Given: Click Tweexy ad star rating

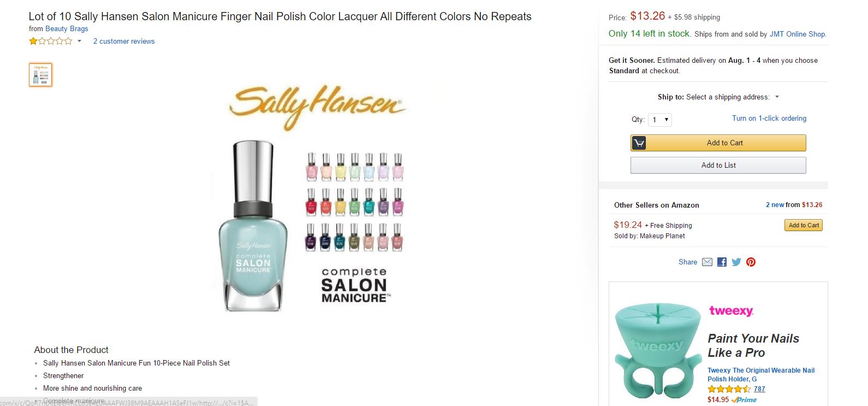Looking at the screenshot, I should point(729,389).
